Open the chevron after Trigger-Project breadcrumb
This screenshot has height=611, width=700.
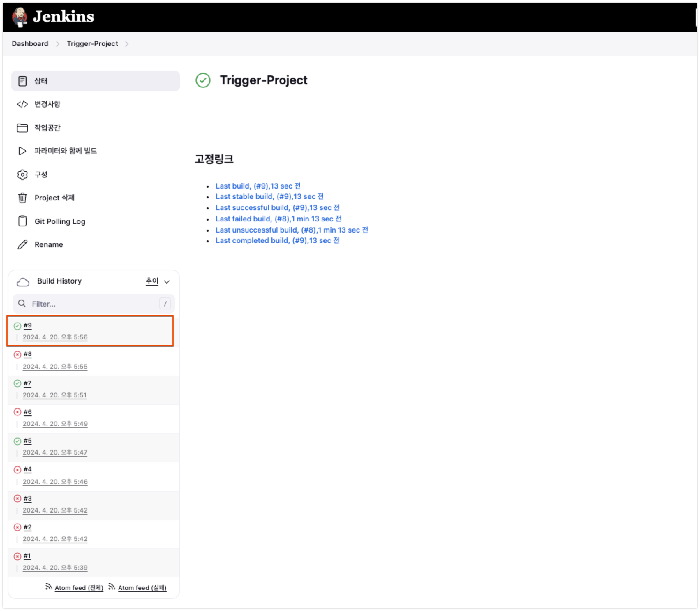(x=127, y=44)
